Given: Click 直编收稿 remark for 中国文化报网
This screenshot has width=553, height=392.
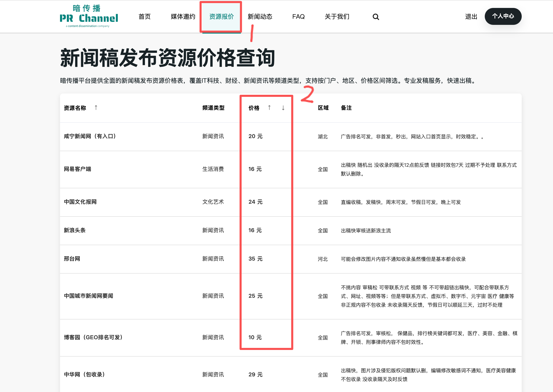Looking at the screenshot, I should pos(401,202).
